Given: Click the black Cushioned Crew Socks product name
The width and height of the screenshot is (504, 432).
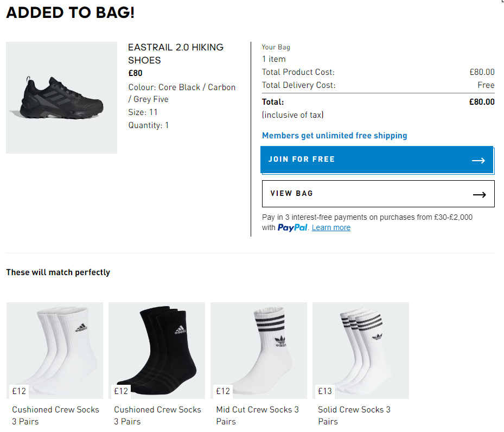Looking at the screenshot, I should [157, 415].
